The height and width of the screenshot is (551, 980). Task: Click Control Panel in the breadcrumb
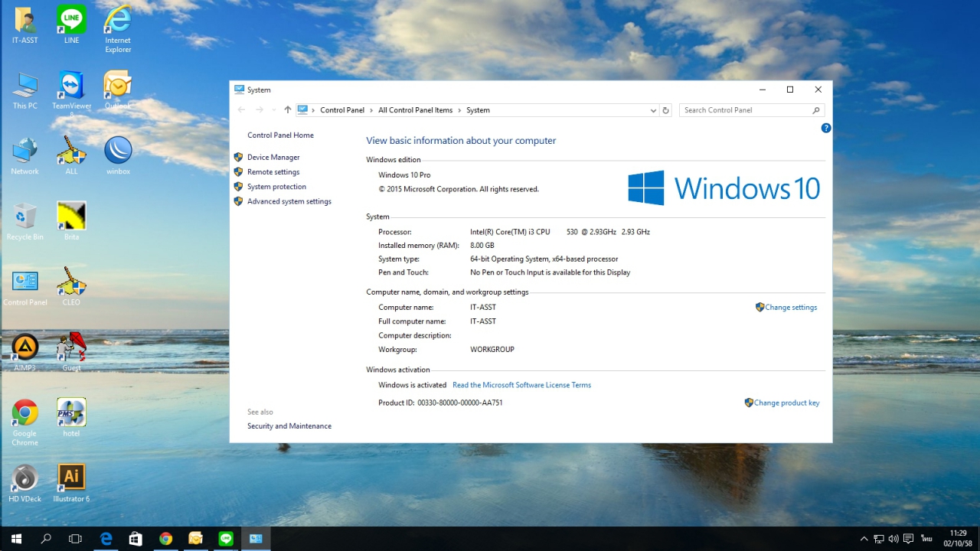[342, 110]
